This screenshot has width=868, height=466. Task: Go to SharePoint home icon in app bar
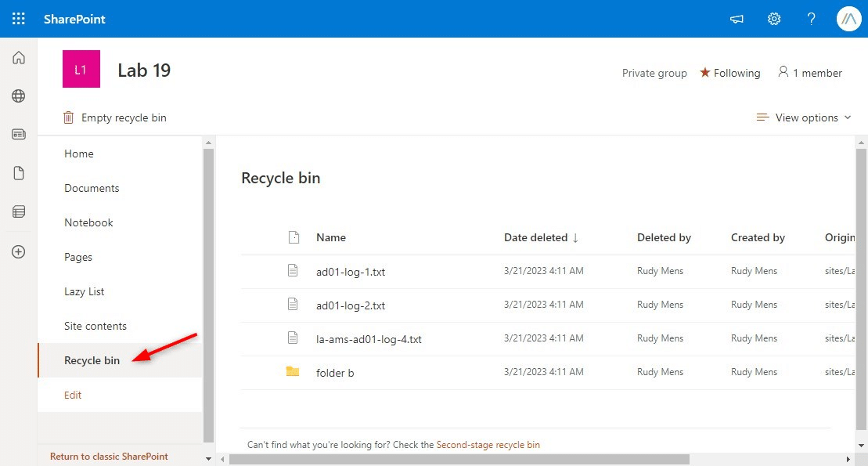pos(19,58)
